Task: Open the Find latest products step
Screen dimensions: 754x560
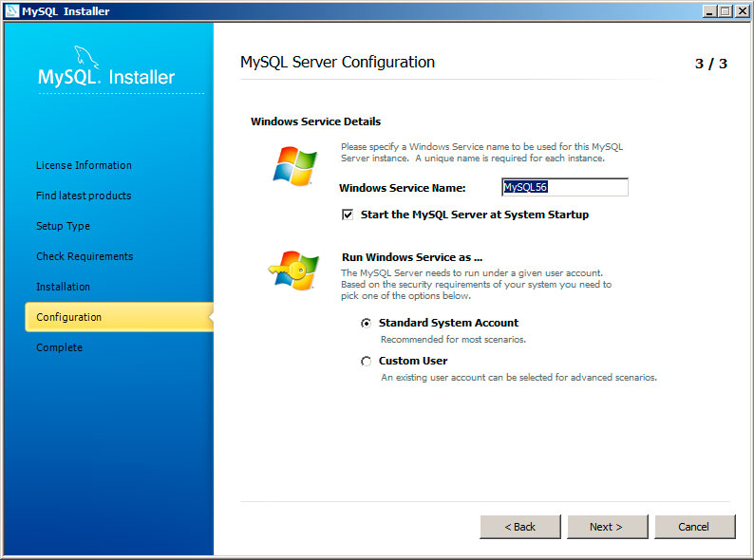Action: point(84,196)
